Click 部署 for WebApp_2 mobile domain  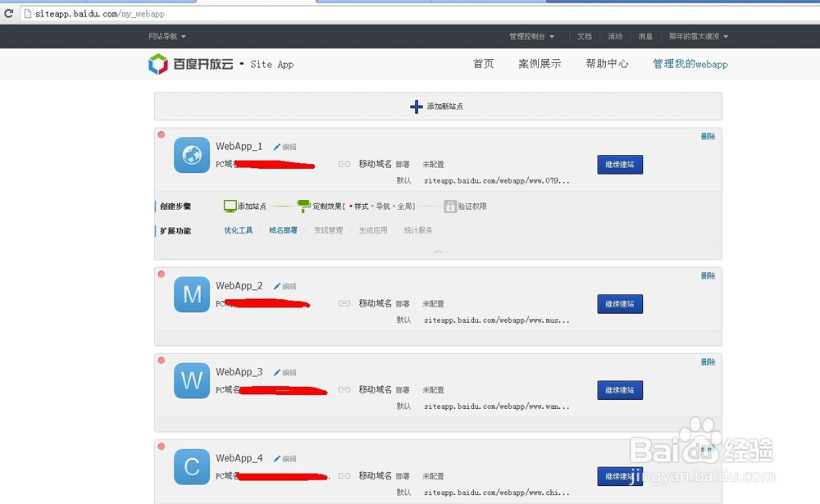click(x=403, y=304)
